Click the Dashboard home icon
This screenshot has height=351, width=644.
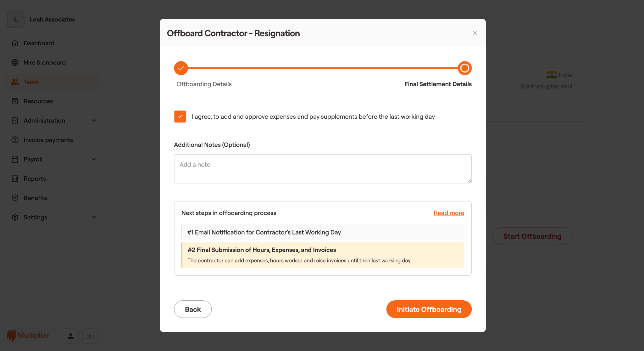tap(15, 43)
